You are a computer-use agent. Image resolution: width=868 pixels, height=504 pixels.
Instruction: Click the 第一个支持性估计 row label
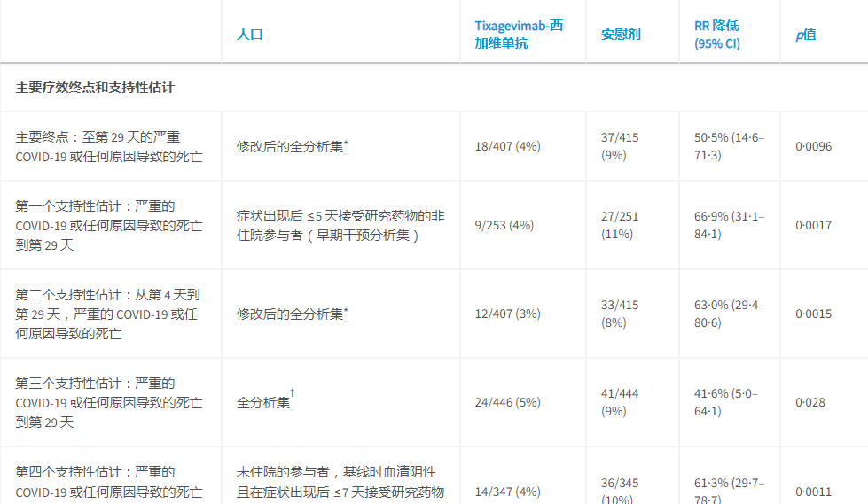[x=108, y=225]
